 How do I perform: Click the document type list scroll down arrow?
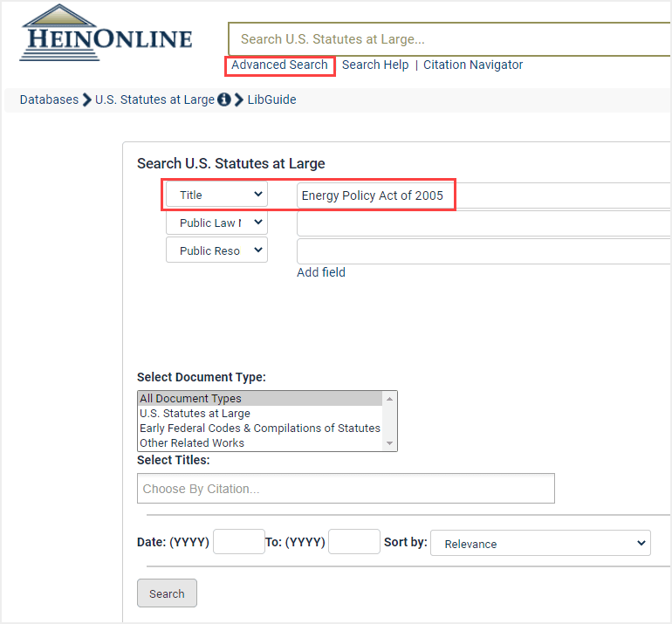click(x=389, y=443)
